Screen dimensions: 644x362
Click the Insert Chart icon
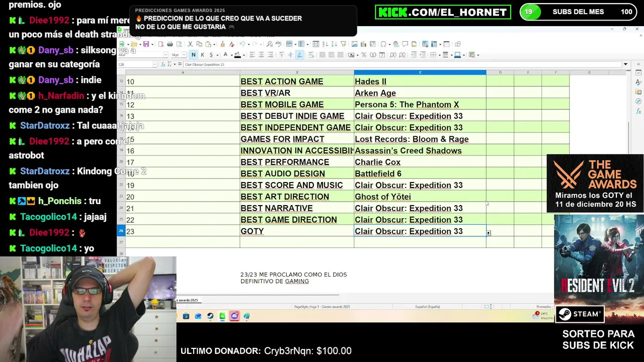(363, 44)
